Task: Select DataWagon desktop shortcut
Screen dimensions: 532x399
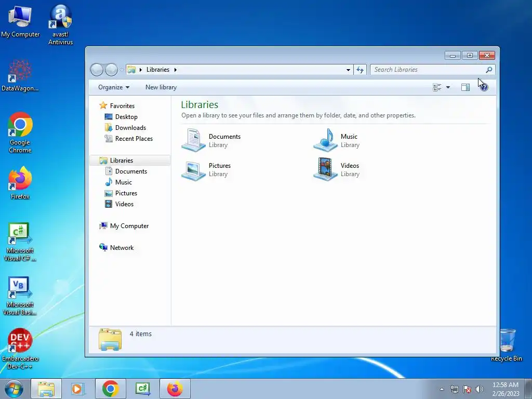Action: point(20,76)
